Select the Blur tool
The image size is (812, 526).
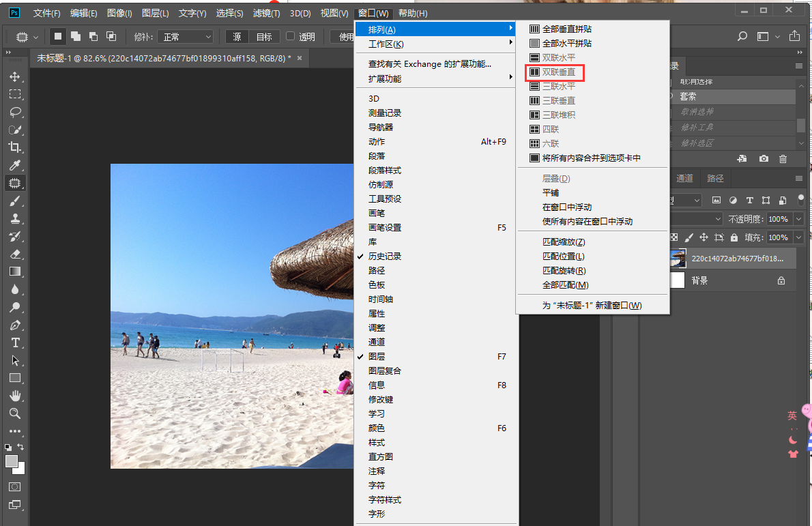(15, 289)
